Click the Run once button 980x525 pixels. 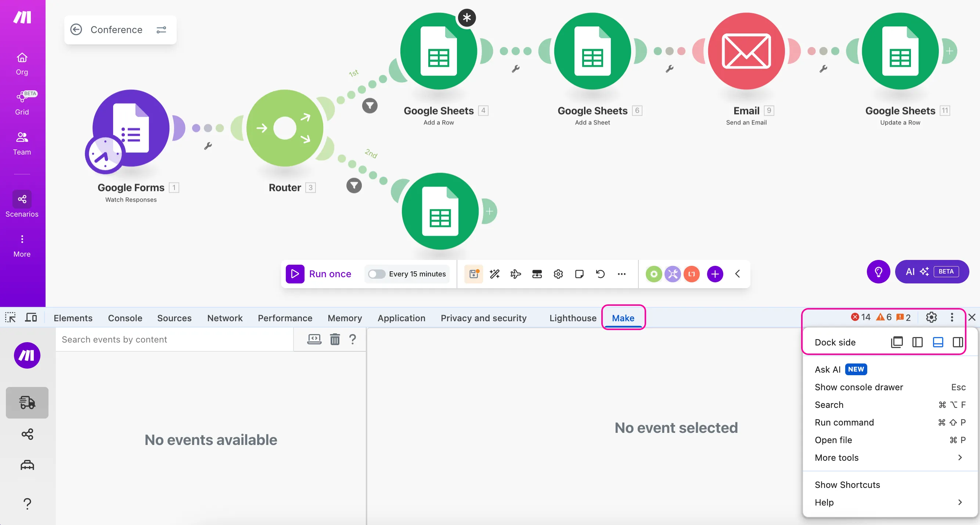(x=319, y=274)
